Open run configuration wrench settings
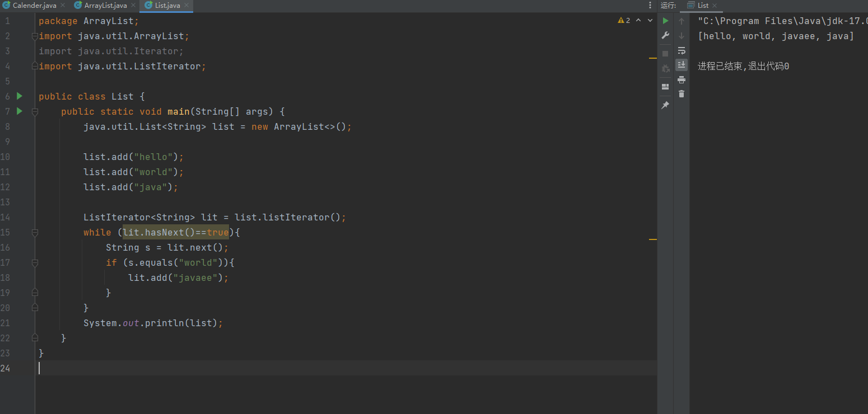This screenshot has width=868, height=414. coord(665,36)
